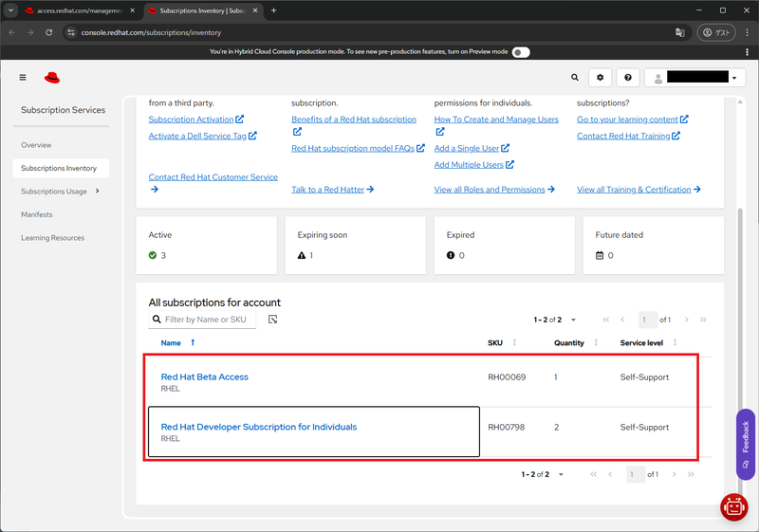Open the red chatbot assistant icon
Viewport: 759px width, 532px height.
pos(733,506)
